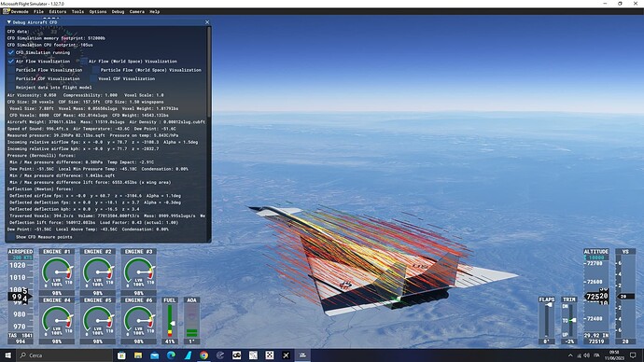Click the AIRSPEED tape readout
Image resolution: width=644 pixels, height=362 pixels.
[x=21, y=296]
